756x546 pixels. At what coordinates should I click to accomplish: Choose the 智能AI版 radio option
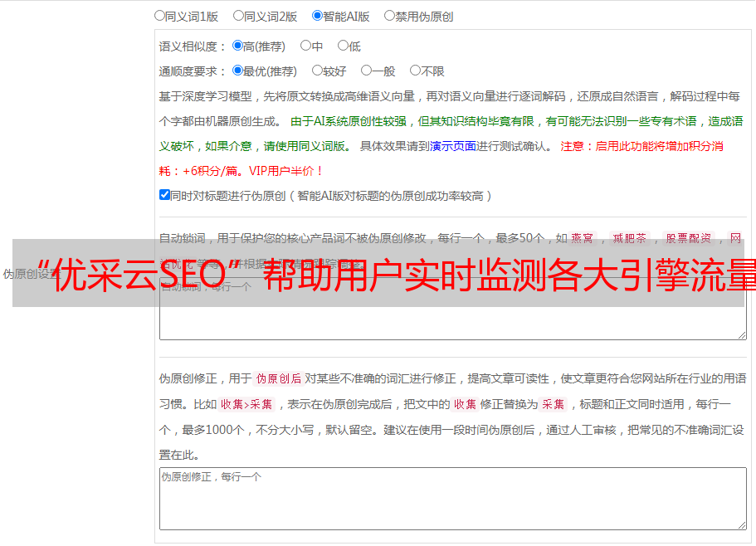tap(317, 16)
